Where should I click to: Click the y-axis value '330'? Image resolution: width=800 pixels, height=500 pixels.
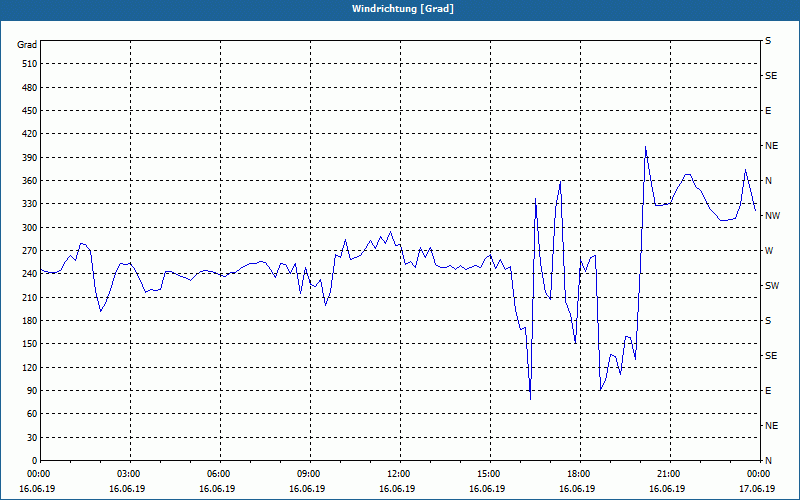point(30,204)
